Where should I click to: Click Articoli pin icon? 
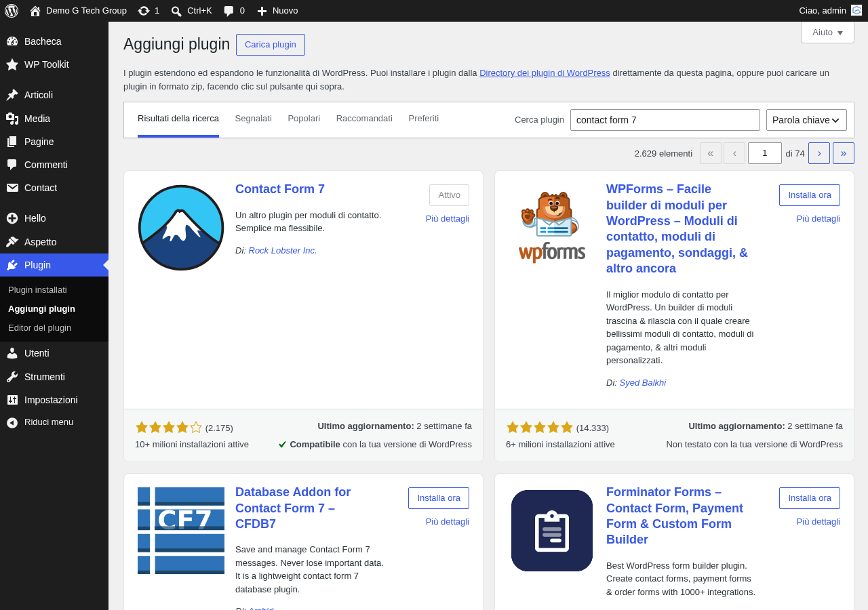click(x=12, y=95)
